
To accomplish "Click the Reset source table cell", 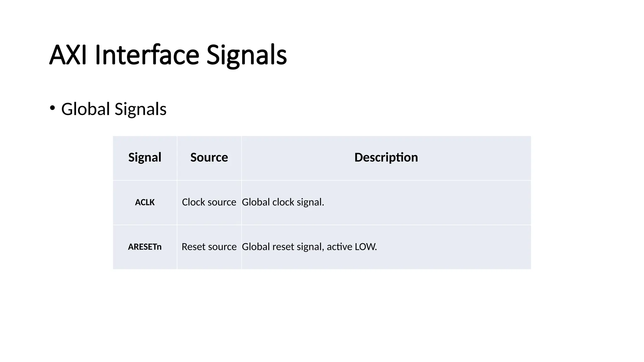I will tap(209, 247).
